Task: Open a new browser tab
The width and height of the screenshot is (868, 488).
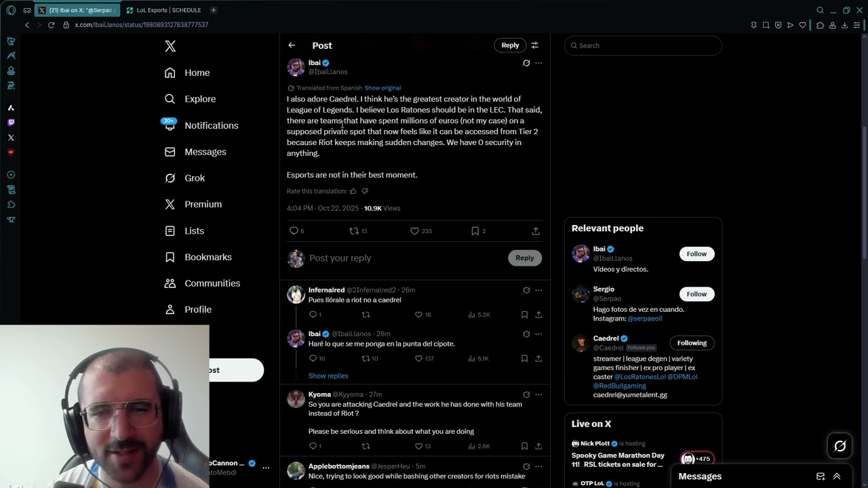Action: pyautogui.click(x=213, y=10)
